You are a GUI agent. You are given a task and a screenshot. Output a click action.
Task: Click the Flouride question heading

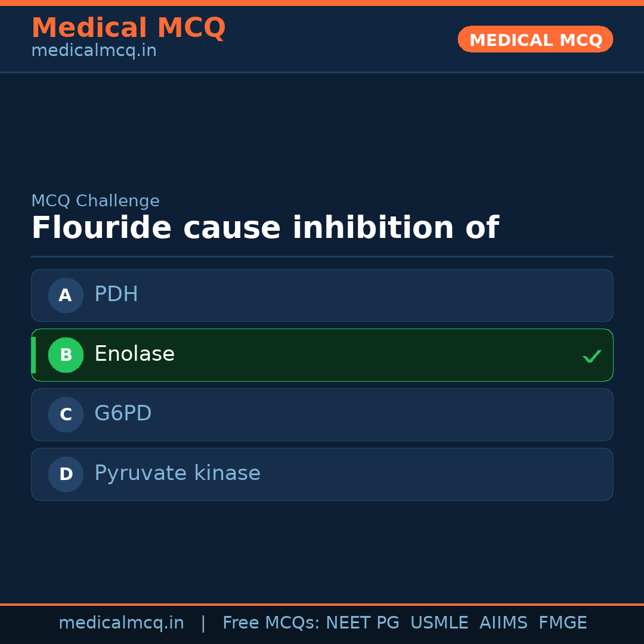coord(265,228)
